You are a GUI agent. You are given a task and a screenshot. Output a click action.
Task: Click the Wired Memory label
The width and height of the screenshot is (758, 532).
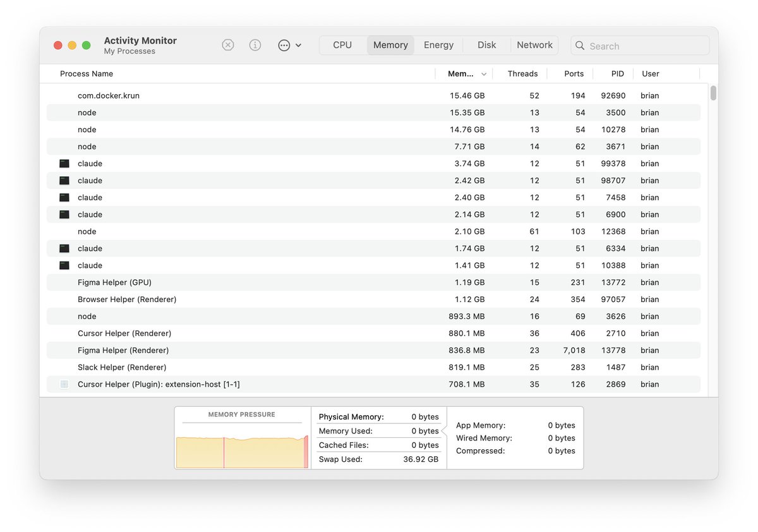click(484, 438)
